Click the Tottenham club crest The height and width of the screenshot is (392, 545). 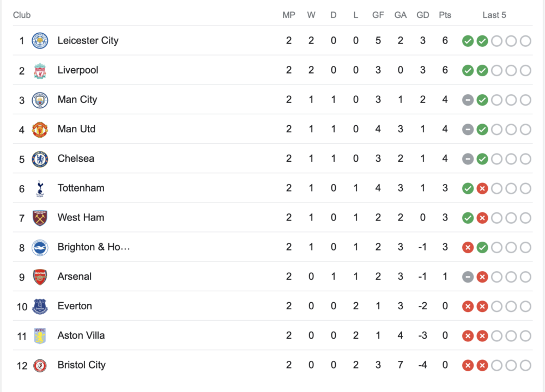[x=40, y=188]
